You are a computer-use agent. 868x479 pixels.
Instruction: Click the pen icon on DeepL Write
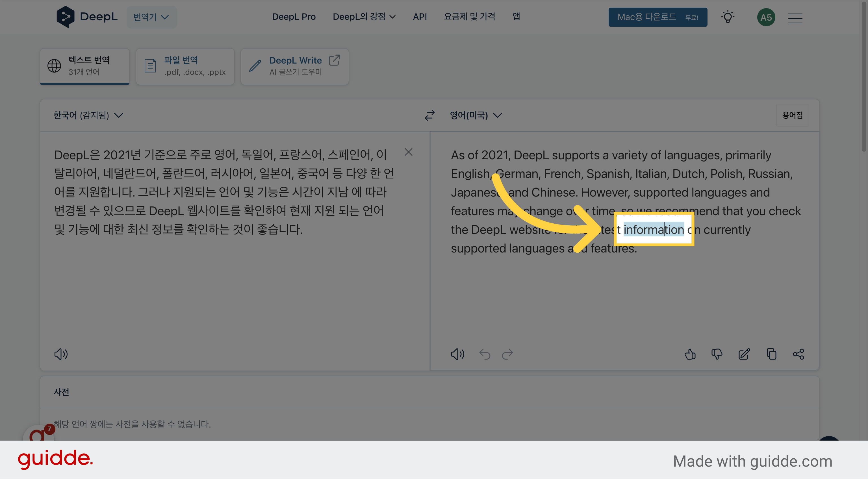pyautogui.click(x=255, y=66)
